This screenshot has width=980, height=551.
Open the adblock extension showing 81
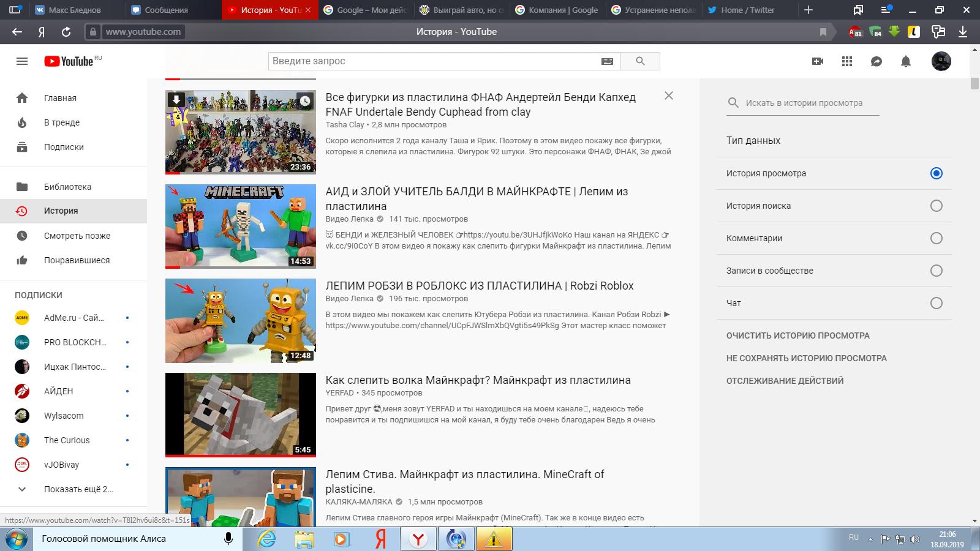[x=855, y=32]
